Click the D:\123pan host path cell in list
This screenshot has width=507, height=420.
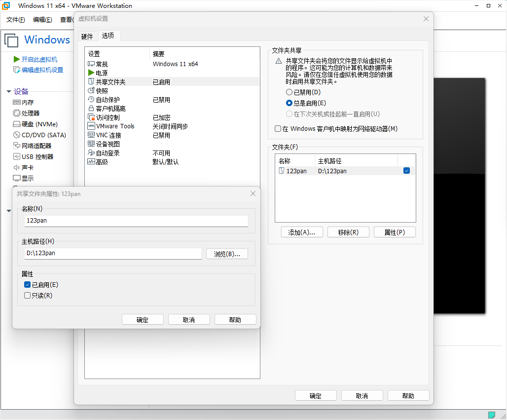point(332,171)
